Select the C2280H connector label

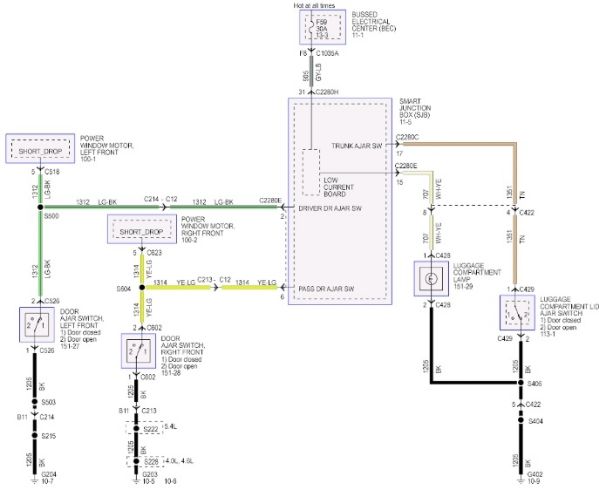click(x=327, y=92)
